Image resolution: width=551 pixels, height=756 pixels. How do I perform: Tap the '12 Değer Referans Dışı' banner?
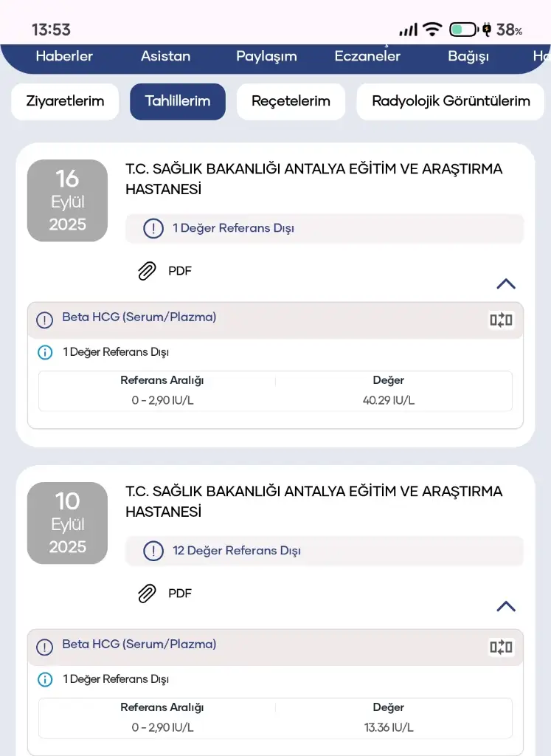(325, 551)
